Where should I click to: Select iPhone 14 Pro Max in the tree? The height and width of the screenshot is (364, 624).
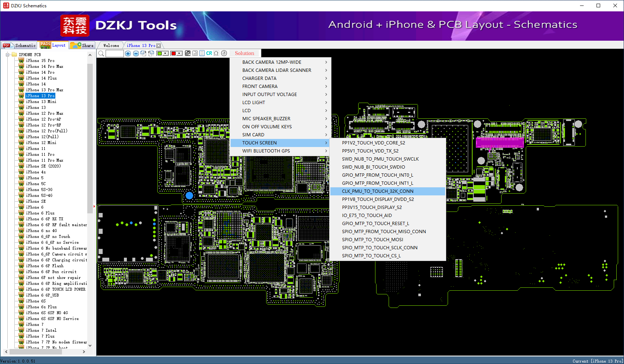tap(45, 67)
